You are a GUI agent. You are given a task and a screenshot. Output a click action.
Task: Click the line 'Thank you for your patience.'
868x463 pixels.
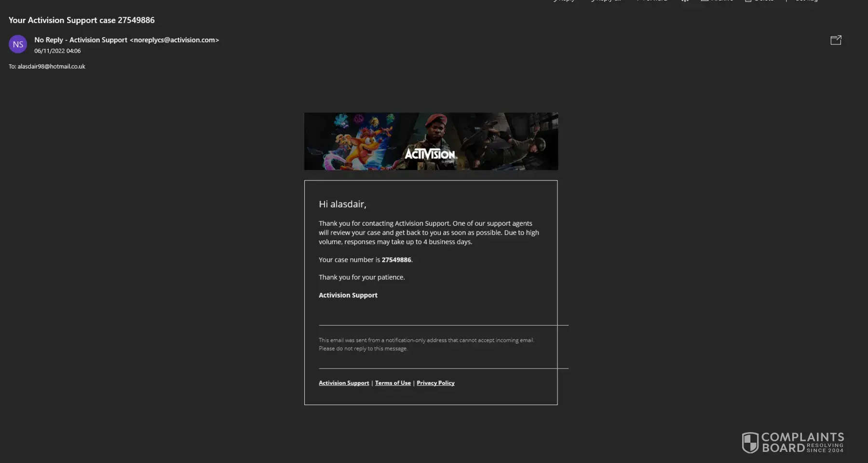[x=362, y=277]
